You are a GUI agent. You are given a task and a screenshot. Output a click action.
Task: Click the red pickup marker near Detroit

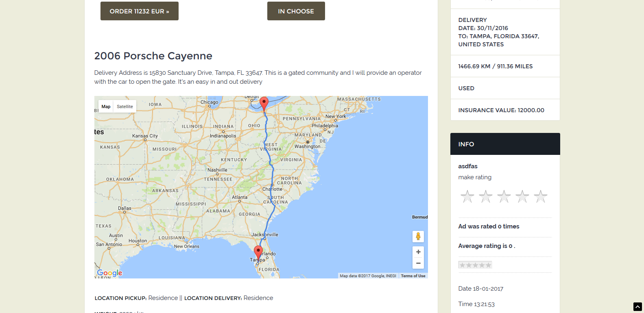[x=264, y=103]
